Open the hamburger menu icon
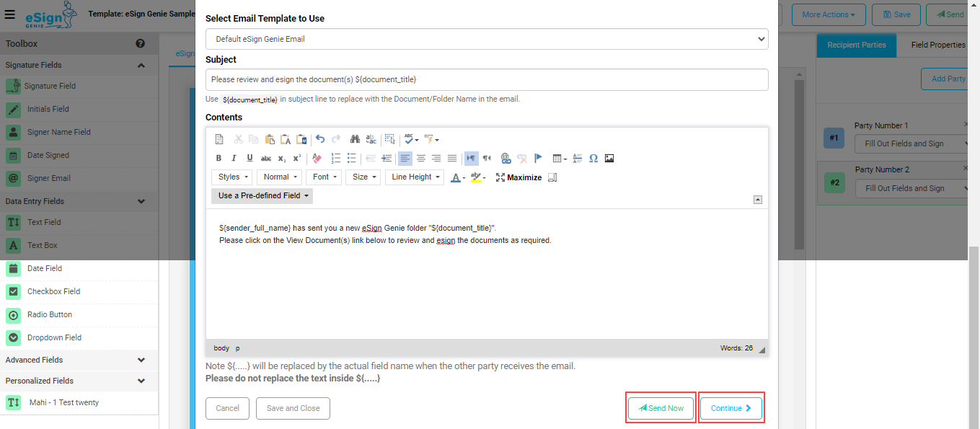 [10, 14]
